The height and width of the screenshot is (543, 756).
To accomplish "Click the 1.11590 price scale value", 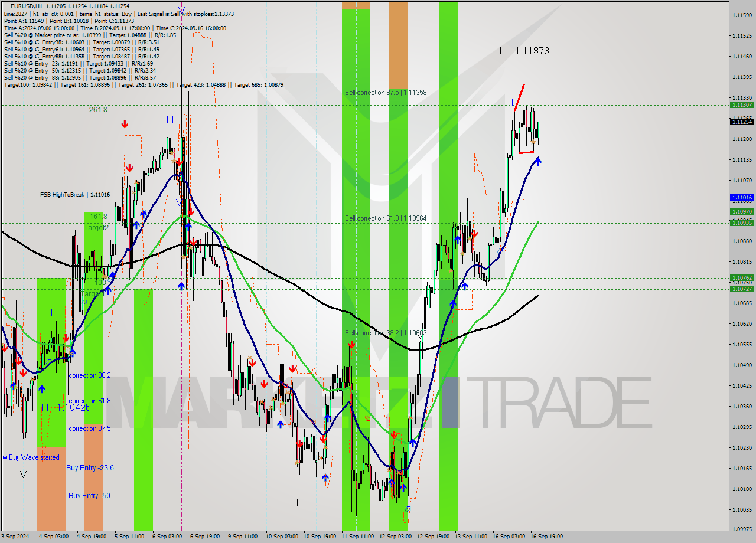I will pos(742,15).
